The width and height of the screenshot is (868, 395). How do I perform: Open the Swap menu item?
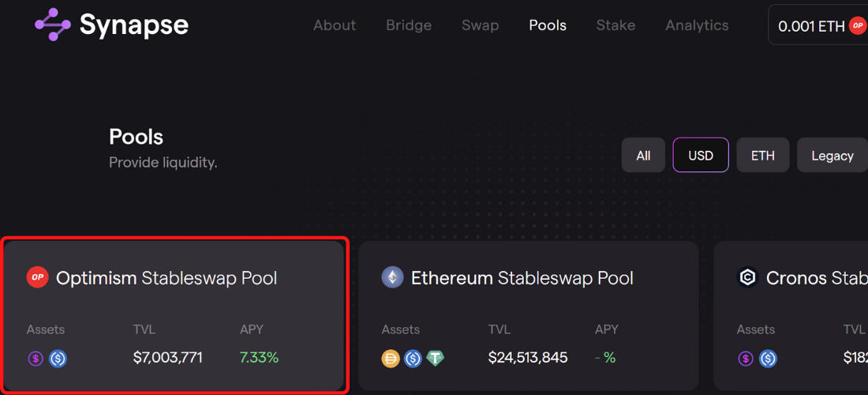click(x=481, y=25)
